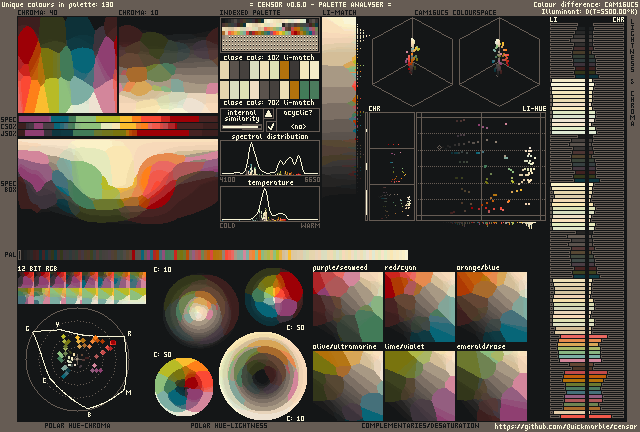Click the left CAM16UCS colourspace cube
640x432 pixels.
point(413,66)
